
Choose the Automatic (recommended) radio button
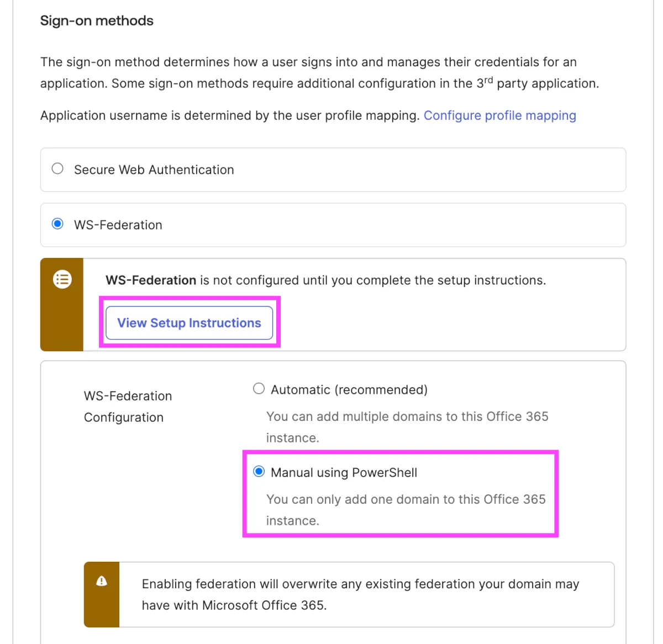tap(259, 389)
